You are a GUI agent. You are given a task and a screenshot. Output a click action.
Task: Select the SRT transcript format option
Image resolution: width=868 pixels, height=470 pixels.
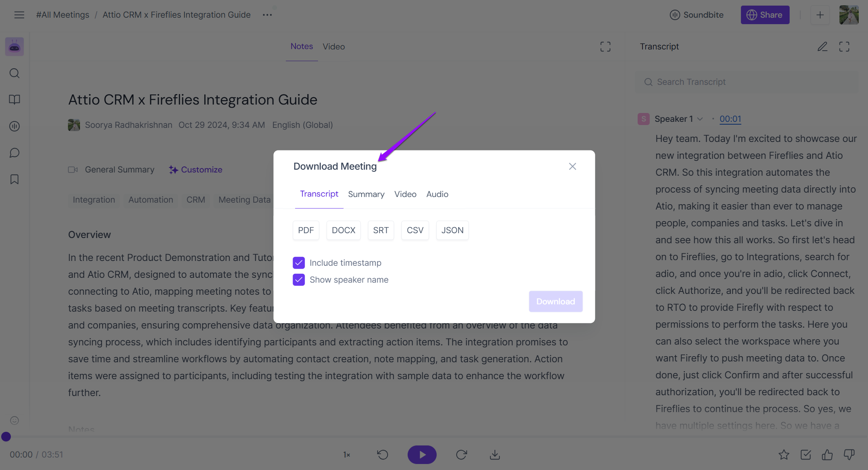click(380, 230)
